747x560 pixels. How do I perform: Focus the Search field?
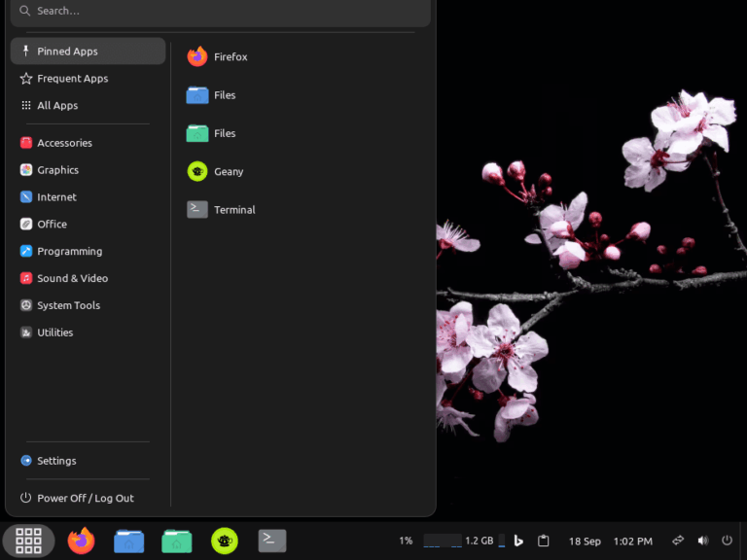click(x=221, y=11)
